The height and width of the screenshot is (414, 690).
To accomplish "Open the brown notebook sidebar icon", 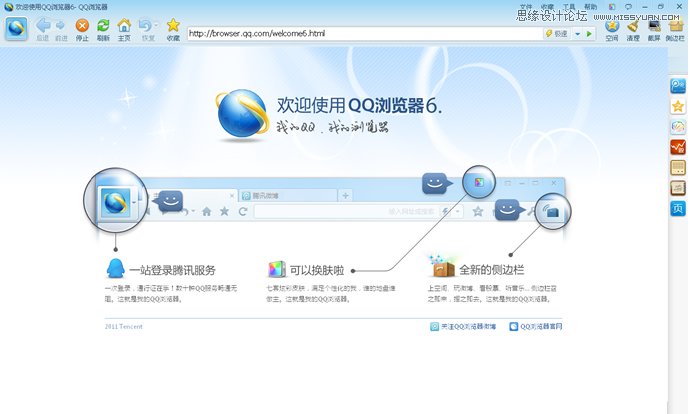I will tap(678, 188).
